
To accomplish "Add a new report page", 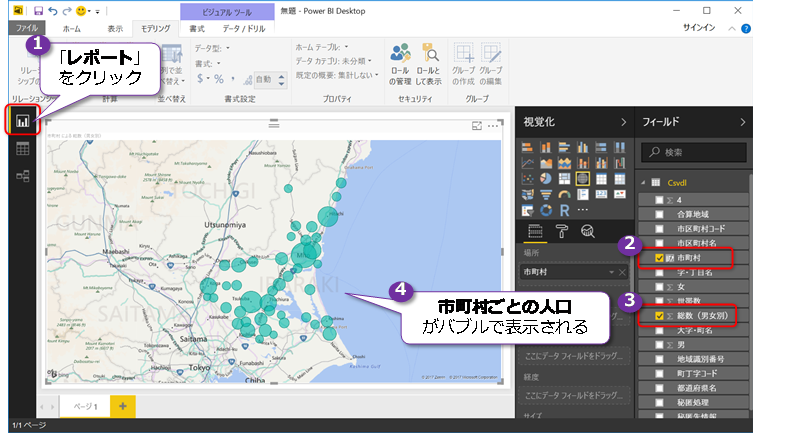I will pos(122,406).
